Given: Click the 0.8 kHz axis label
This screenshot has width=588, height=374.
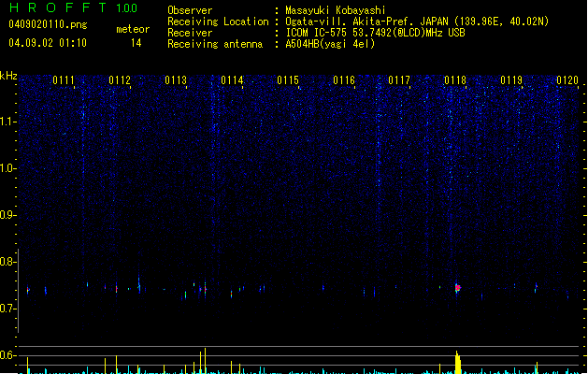Looking at the screenshot, I should coord(7,262).
